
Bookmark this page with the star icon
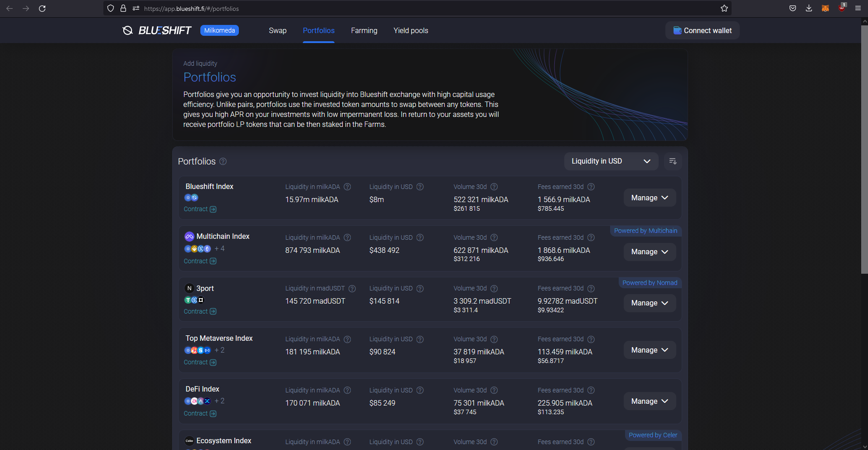click(724, 9)
